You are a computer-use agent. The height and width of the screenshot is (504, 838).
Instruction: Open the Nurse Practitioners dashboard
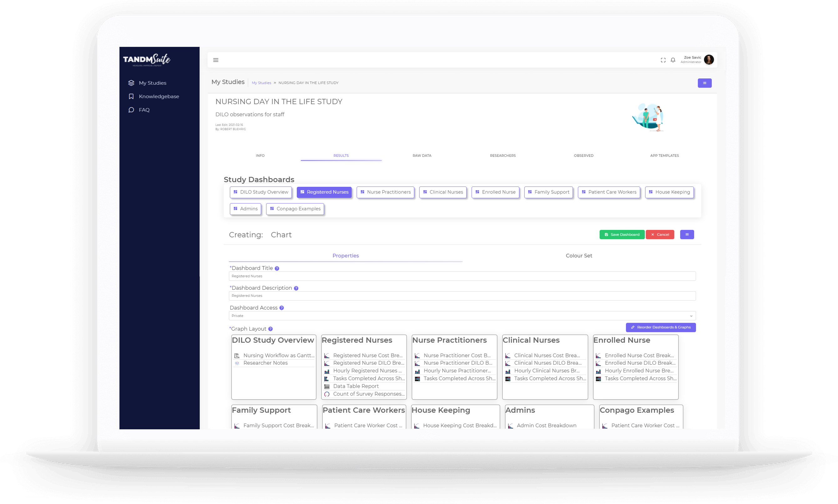(385, 192)
